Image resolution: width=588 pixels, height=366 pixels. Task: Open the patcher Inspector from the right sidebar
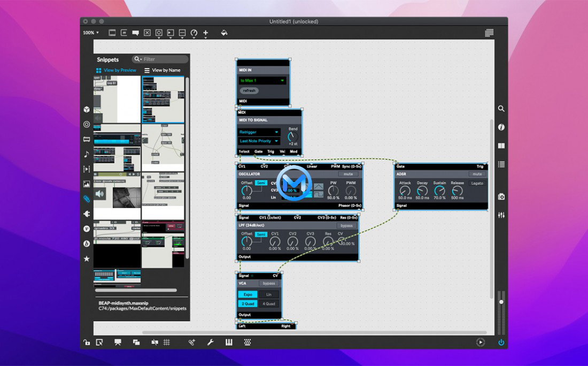[x=501, y=127]
